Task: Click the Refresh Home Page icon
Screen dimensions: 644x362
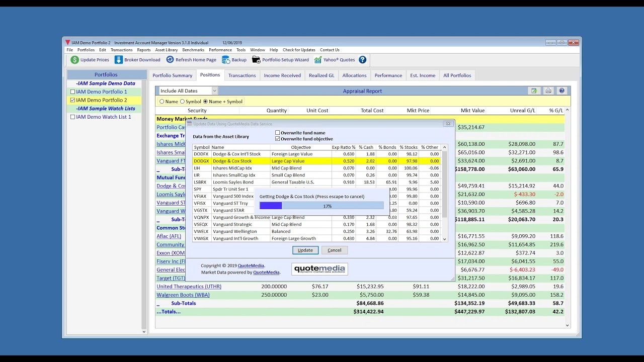Action: point(170,60)
